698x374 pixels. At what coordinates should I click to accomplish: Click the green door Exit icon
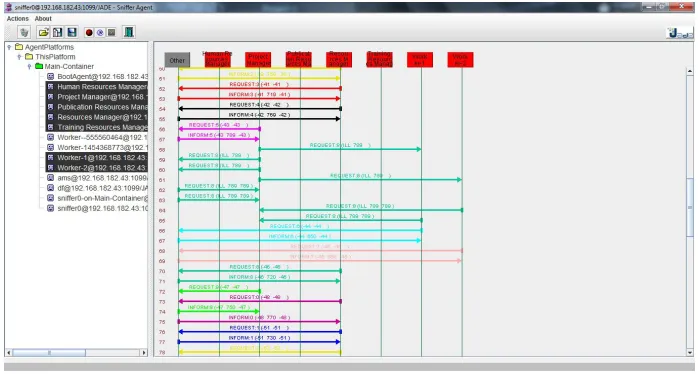pos(129,32)
